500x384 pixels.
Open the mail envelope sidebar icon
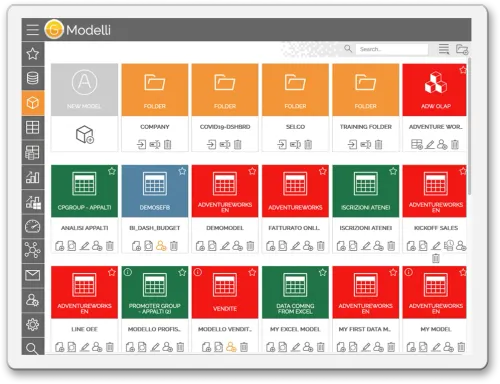point(33,275)
